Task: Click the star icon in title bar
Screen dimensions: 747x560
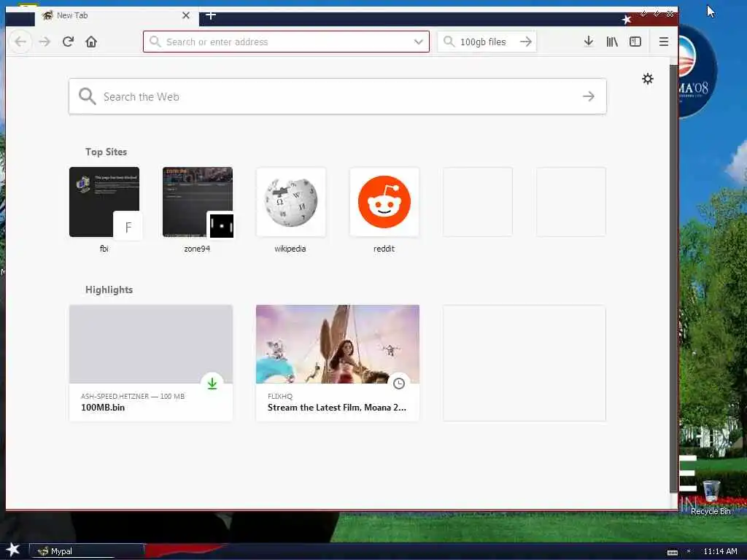Action: (x=627, y=20)
